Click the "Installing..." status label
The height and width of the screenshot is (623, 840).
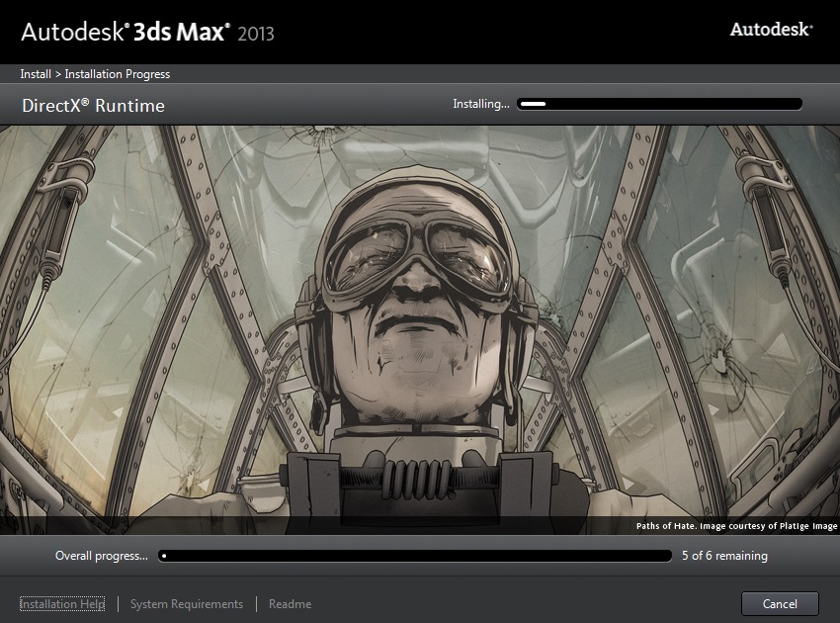pos(481,104)
